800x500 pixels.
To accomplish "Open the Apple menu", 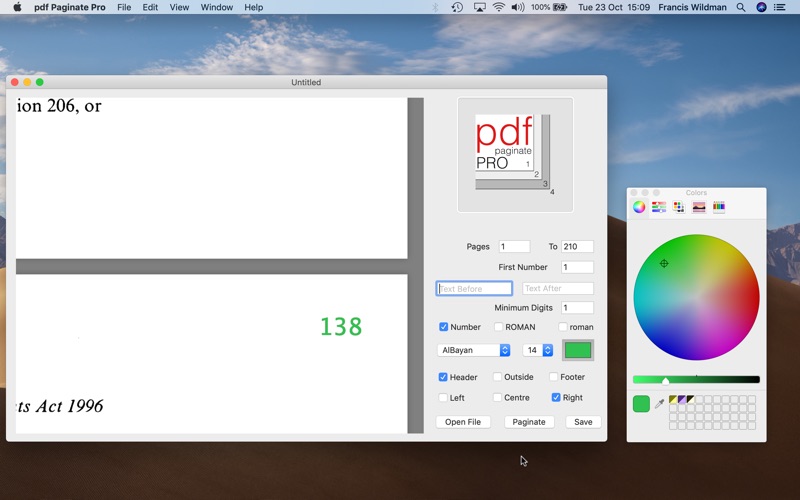I will tap(17, 7).
